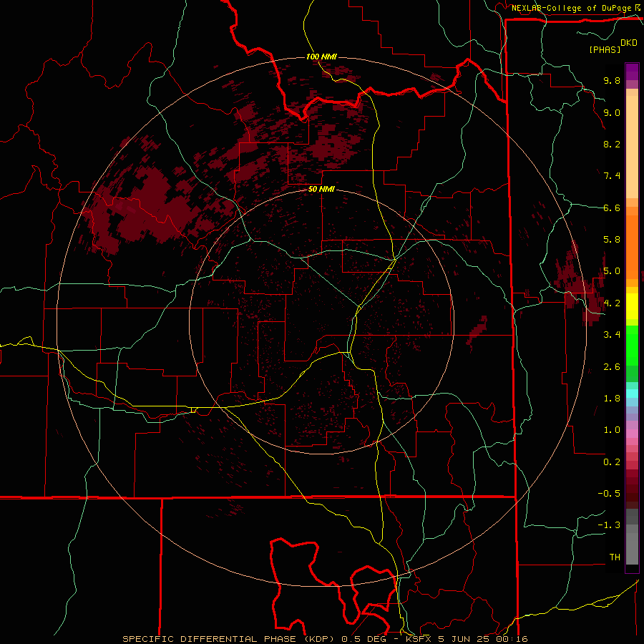Image resolution: width=644 pixels, height=644 pixels.
Task: Click the 7.4 legend value
Action: [612, 176]
